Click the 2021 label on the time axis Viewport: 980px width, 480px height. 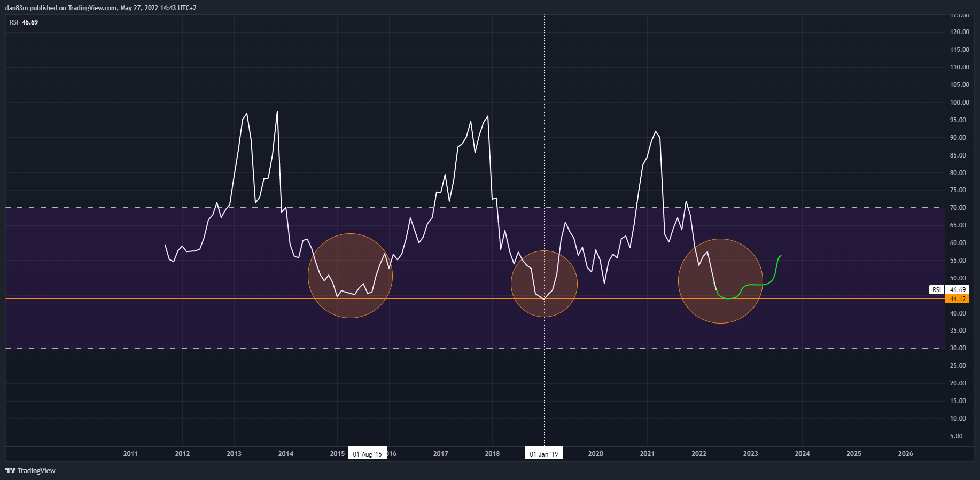point(647,454)
